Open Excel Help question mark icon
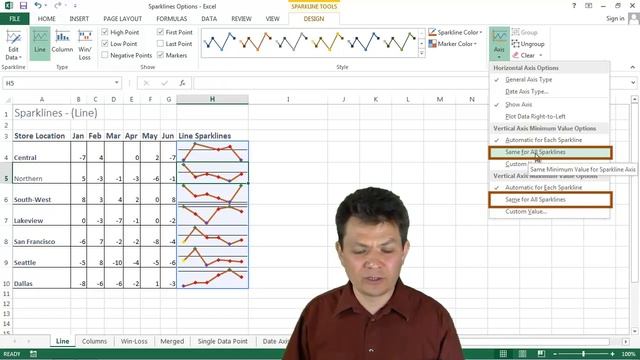The image size is (640, 360). pos(574,6)
